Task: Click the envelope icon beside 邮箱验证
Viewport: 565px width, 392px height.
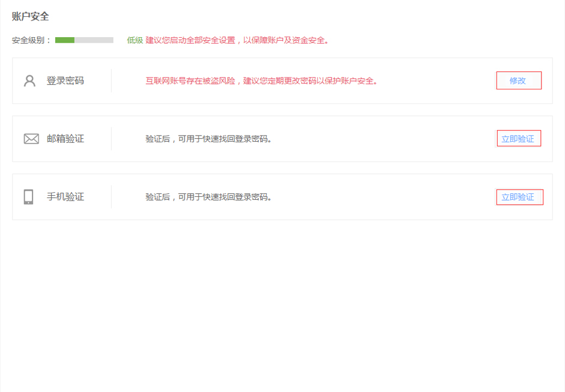Action: coord(31,139)
